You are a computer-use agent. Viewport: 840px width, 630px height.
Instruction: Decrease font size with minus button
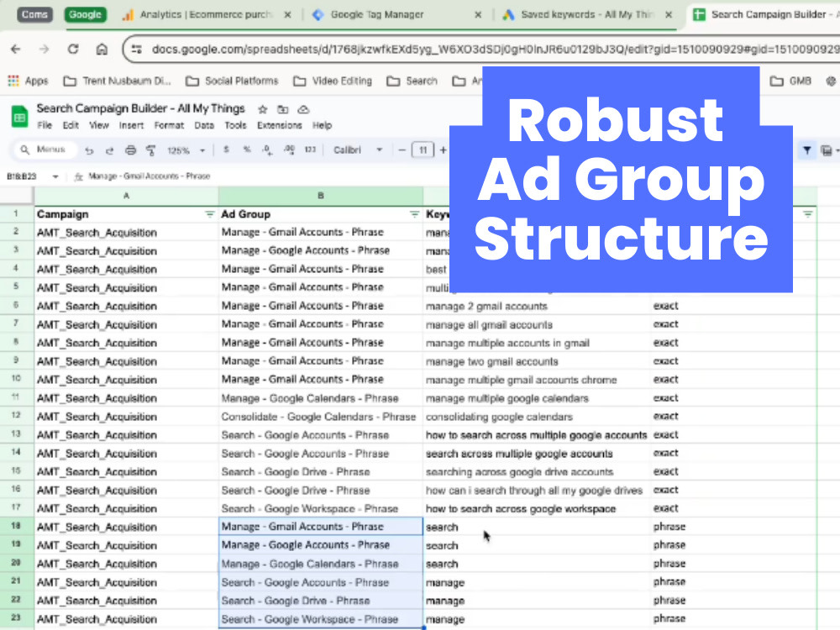[402, 150]
